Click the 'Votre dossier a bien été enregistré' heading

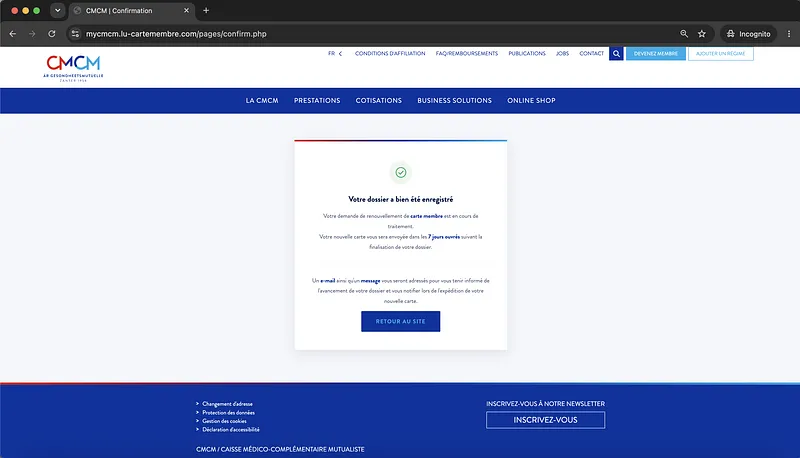(401, 199)
